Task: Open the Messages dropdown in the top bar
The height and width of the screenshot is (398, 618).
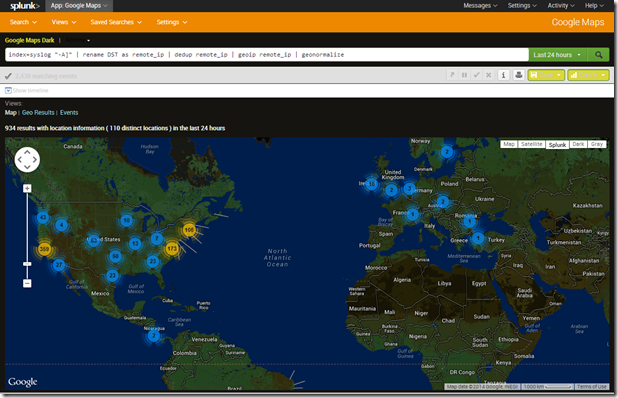Action: [480, 6]
